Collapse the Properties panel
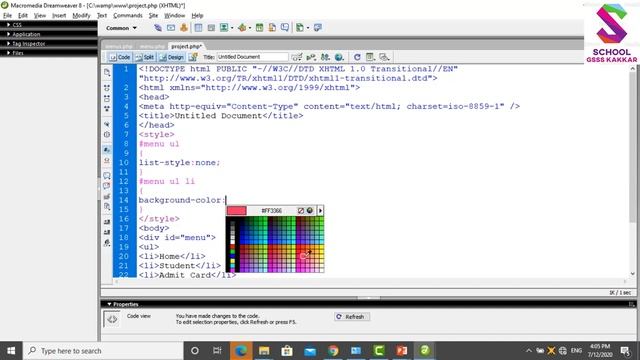This screenshot has height=360, width=640. (109, 304)
